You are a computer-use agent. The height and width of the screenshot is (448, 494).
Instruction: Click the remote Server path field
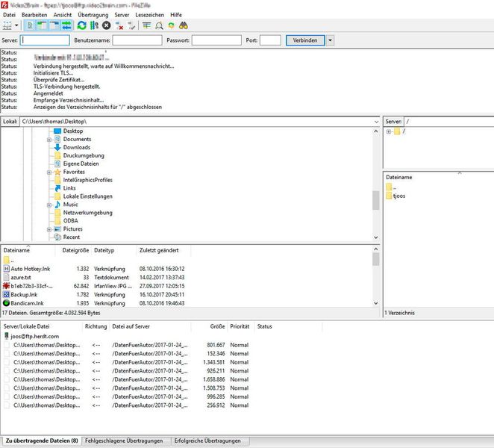coord(449,122)
